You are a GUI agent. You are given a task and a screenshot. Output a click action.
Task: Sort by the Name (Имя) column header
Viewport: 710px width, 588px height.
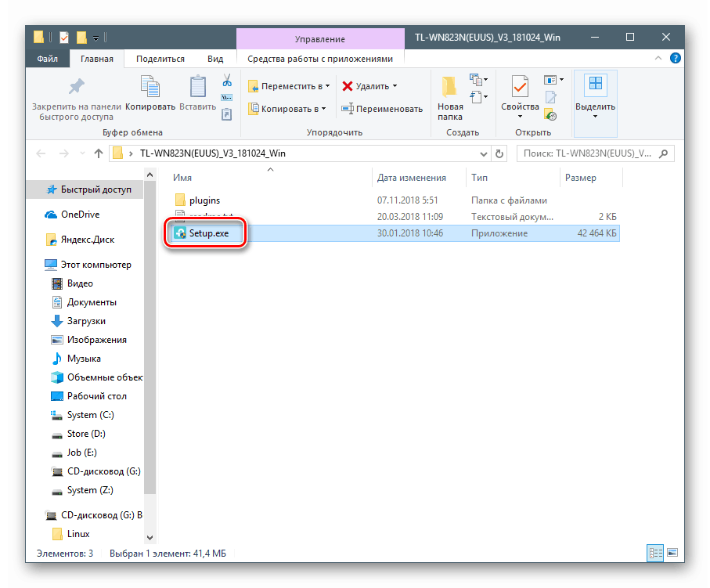tap(182, 178)
